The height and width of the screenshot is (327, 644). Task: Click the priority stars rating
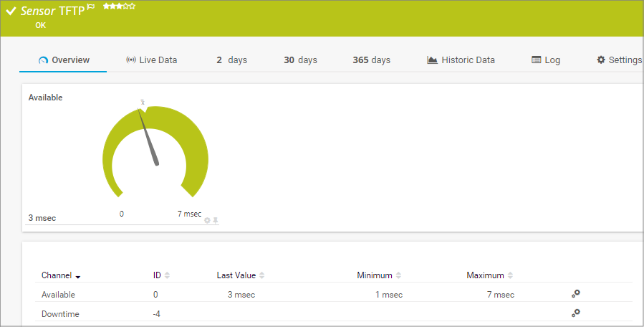(x=119, y=6)
